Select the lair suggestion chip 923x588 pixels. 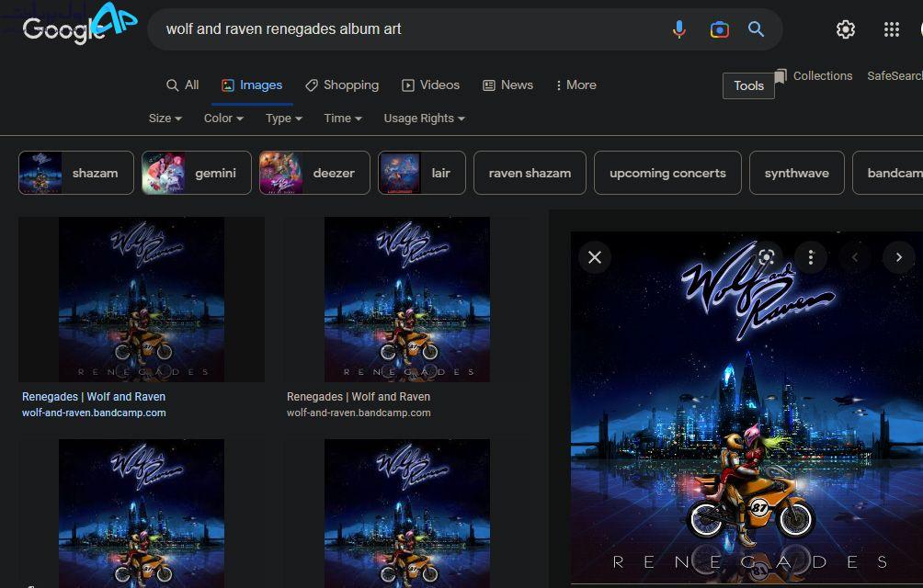point(421,173)
